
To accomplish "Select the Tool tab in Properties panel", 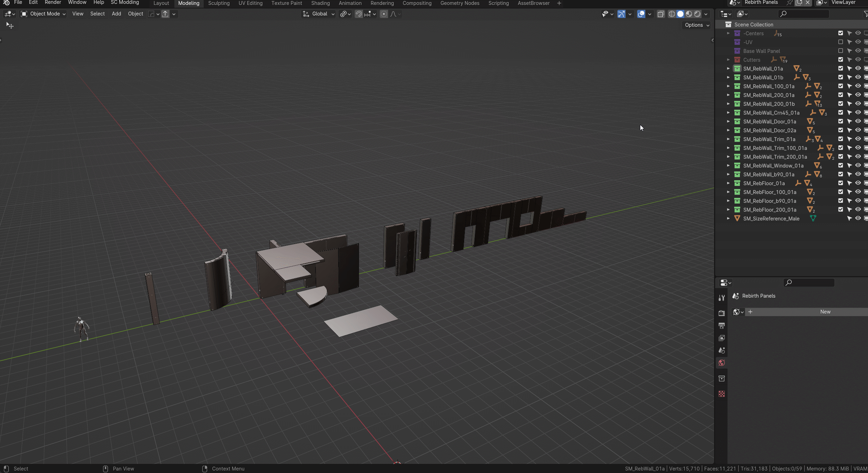I will tap(722, 297).
